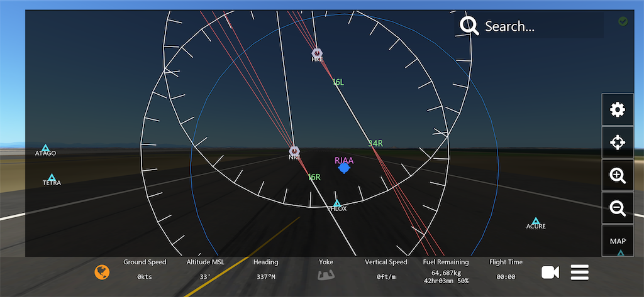Open the orange globe icon
644x297 pixels.
click(102, 272)
